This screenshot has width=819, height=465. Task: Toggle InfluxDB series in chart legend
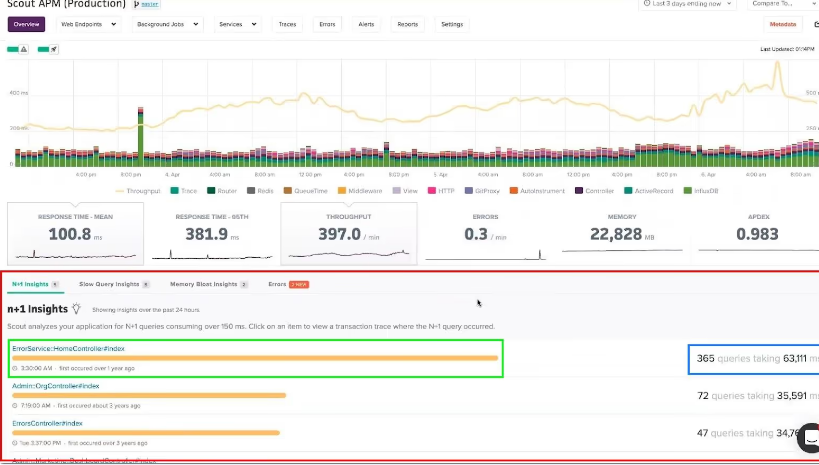click(x=701, y=191)
